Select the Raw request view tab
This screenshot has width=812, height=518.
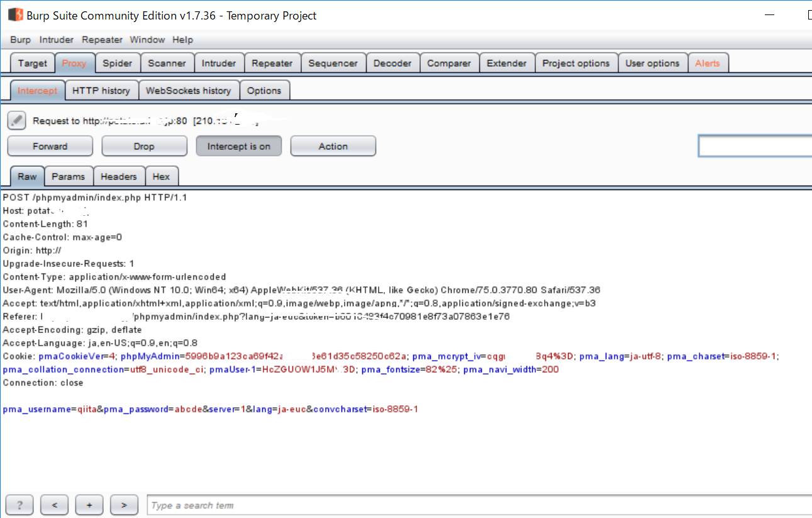pos(27,176)
